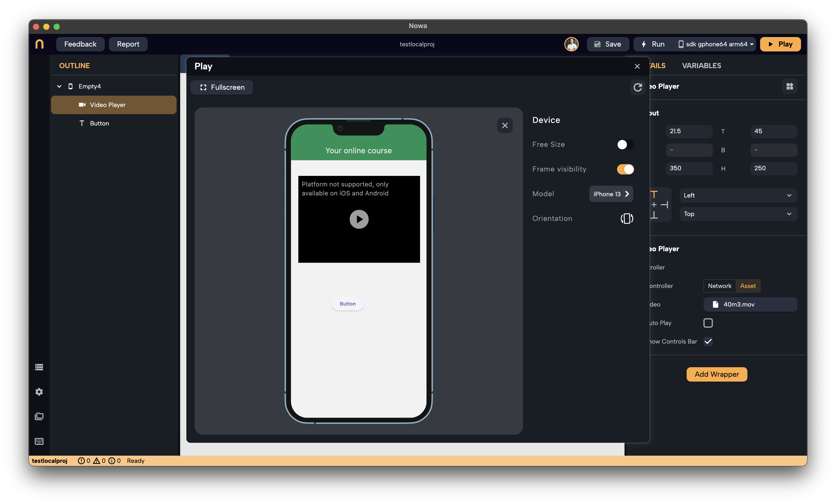Click the width field showing 350
836x504 pixels.
(x=689, y=168)
